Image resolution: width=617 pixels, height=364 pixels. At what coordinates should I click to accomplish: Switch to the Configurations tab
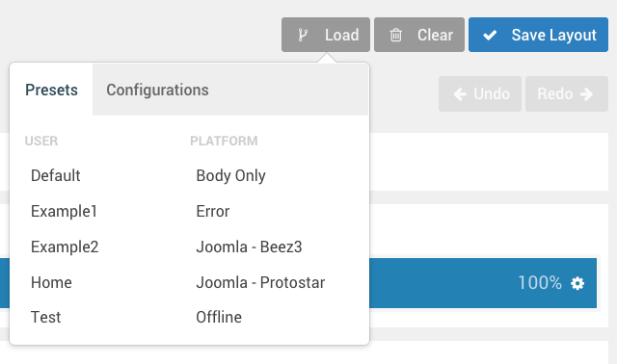(157, 90)
